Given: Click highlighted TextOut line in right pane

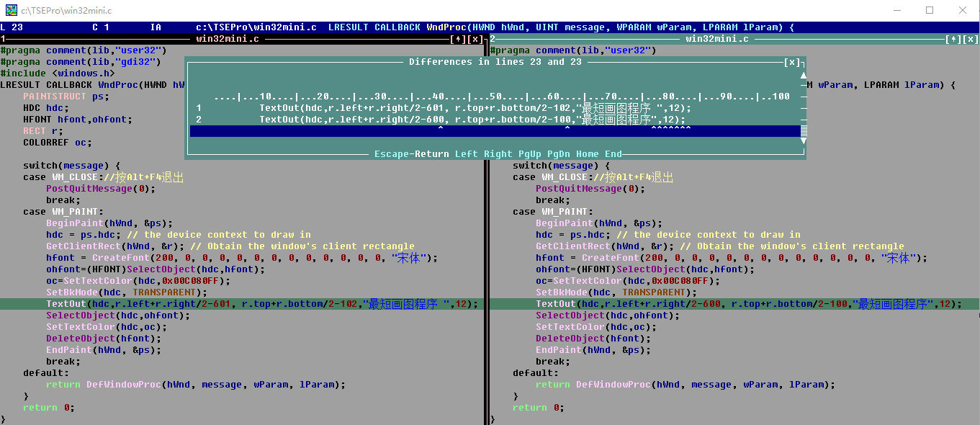Looking at the screenshot, I should [734, 304].
